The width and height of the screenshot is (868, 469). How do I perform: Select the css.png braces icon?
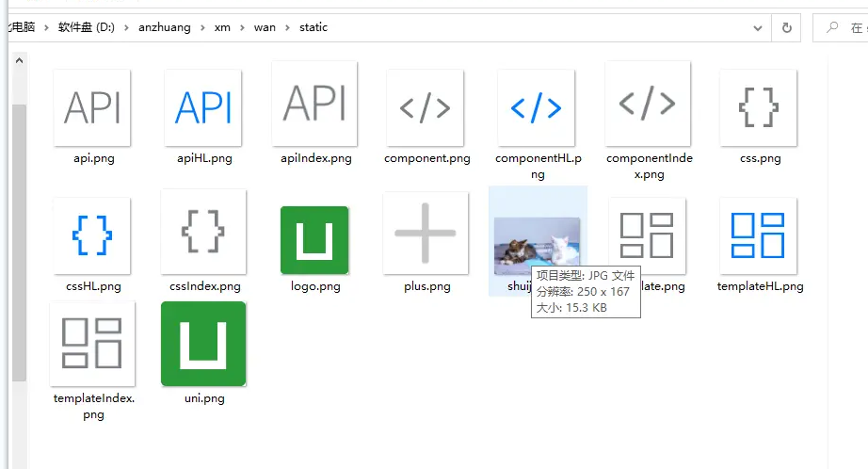759,107
